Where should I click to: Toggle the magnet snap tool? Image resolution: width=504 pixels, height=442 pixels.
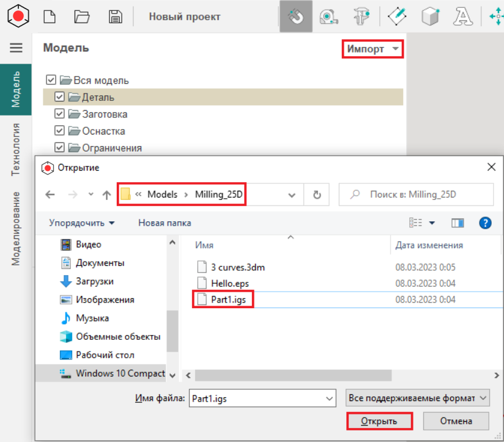[x=296, y=17]
